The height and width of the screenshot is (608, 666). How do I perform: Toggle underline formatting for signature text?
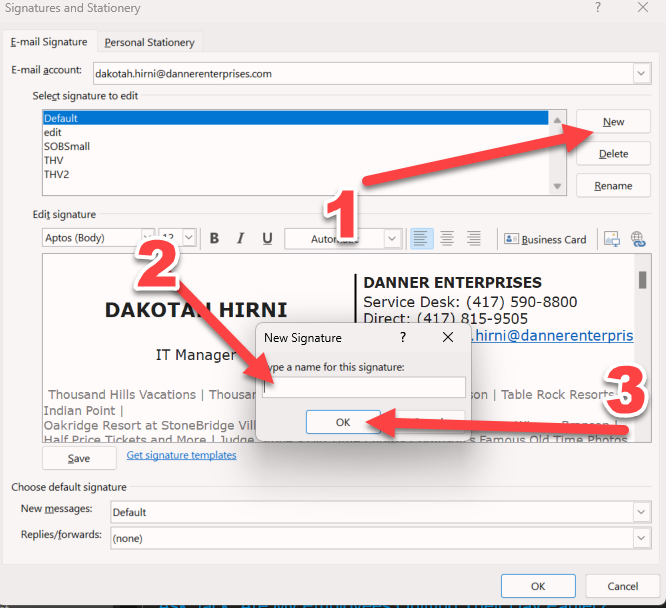[x=267, y=239]
